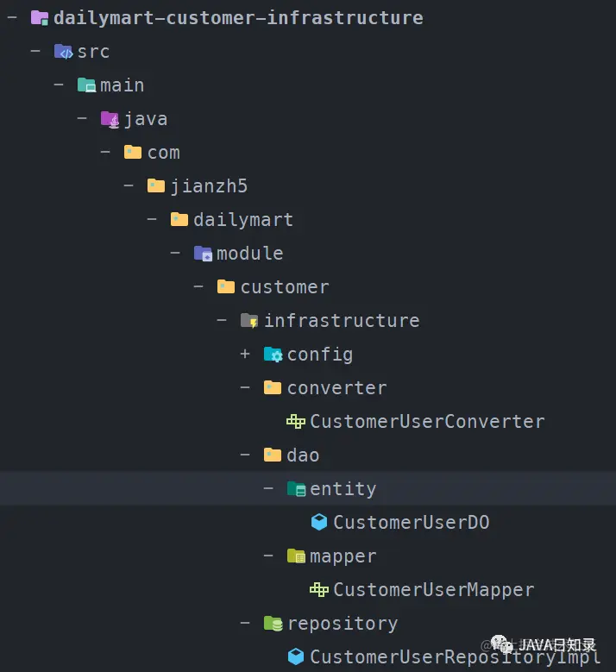Select the jianzh5 label
The image size is (616, 672).
click(209, 186)
